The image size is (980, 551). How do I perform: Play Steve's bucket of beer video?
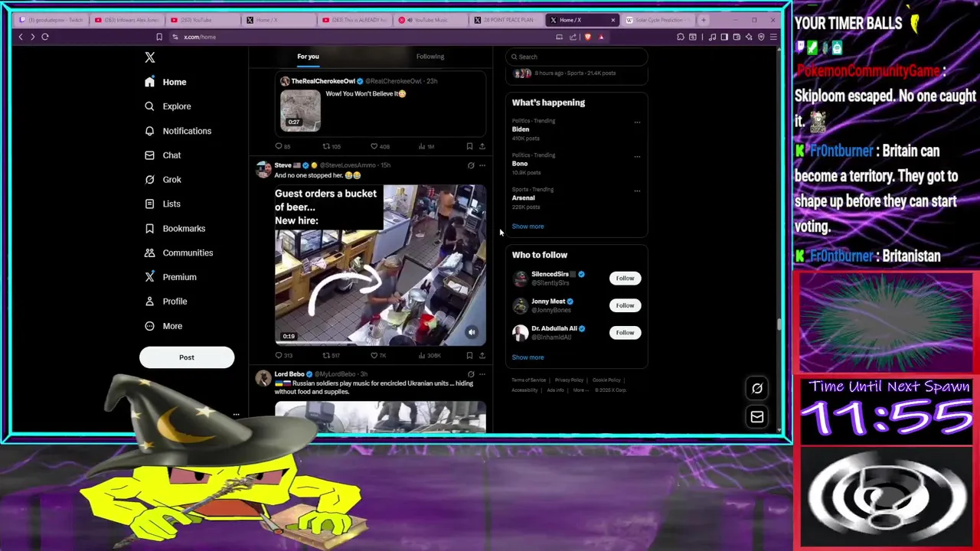click(380, 265)
